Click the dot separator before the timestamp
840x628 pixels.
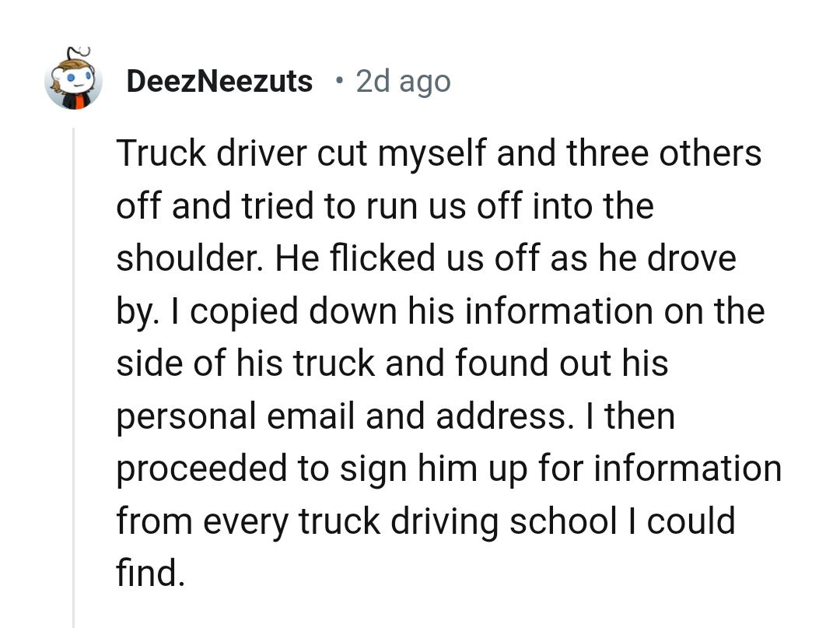[338, 80]
